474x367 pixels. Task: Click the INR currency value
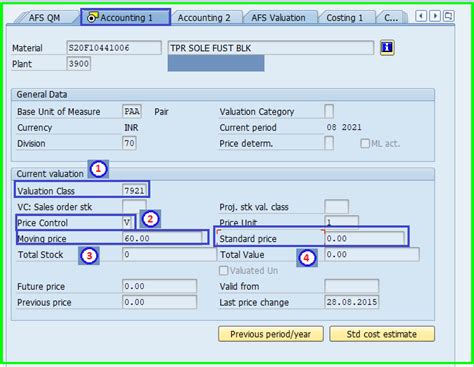[x=131, y=128]
